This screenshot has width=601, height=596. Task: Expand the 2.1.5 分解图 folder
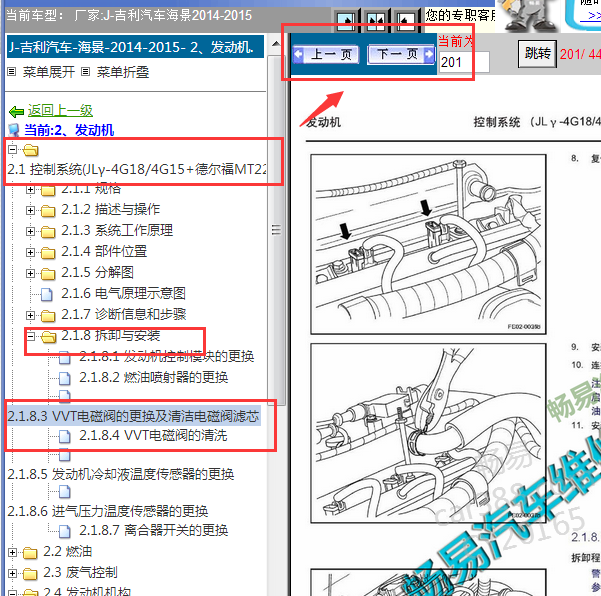click(x=30, y=273)
